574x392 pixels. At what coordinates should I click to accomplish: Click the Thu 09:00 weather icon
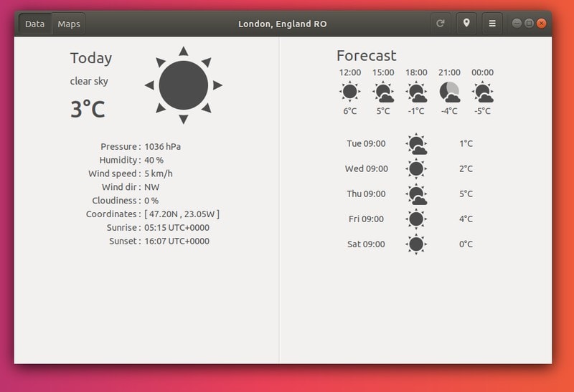(x=416, y=194)
